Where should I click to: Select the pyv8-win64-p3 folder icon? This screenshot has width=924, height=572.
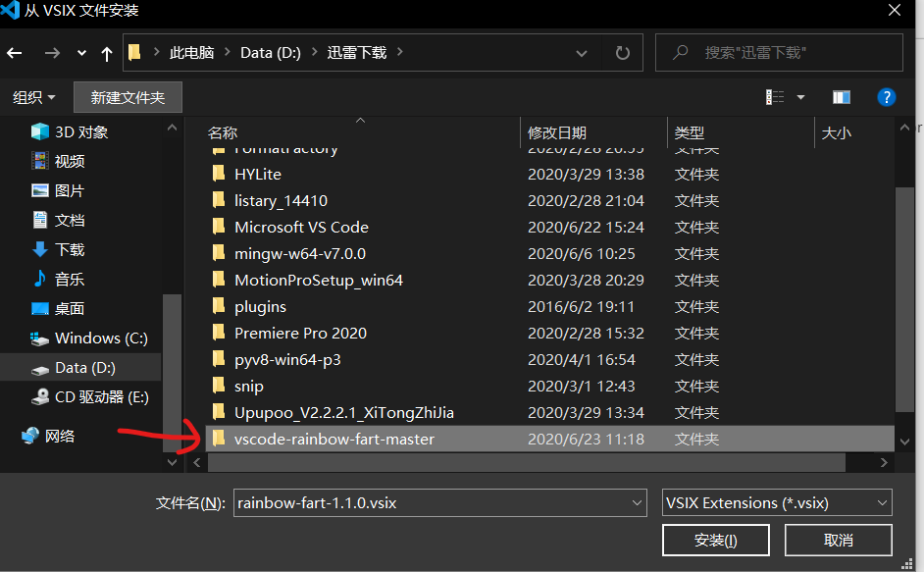[x=219, y=359]
